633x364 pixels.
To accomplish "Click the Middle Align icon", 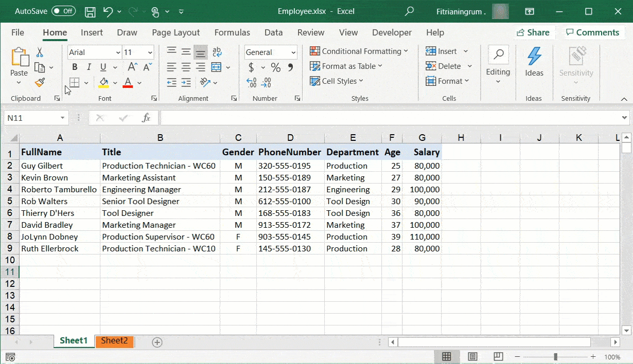I will (186, 52).
